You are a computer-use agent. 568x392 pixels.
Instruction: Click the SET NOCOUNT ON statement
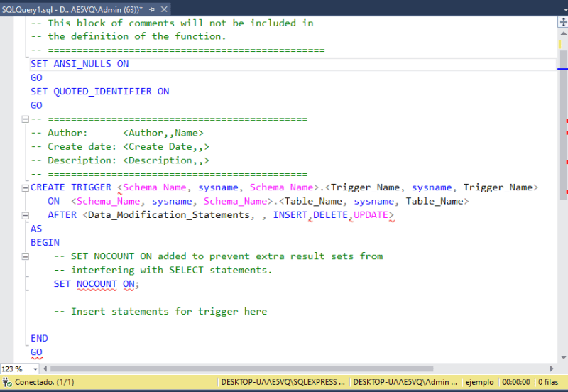point(97,284)
